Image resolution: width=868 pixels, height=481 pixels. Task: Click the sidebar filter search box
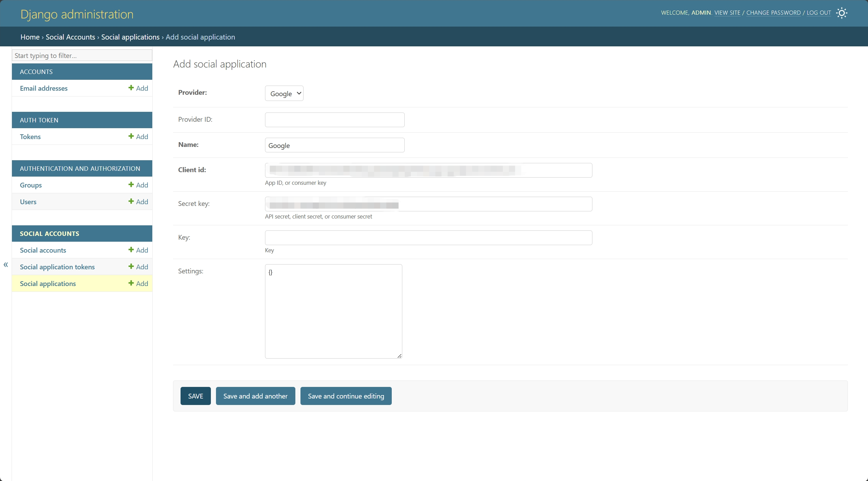pyautogui.click(x=82, y=56)
